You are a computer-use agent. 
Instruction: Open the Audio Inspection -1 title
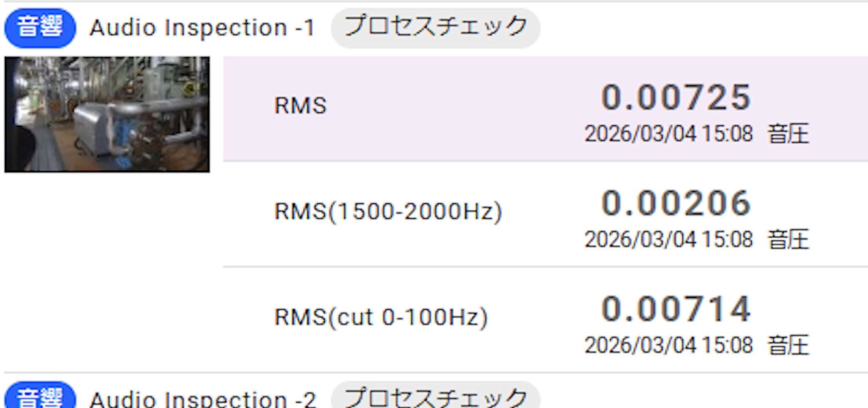point(202,28)
